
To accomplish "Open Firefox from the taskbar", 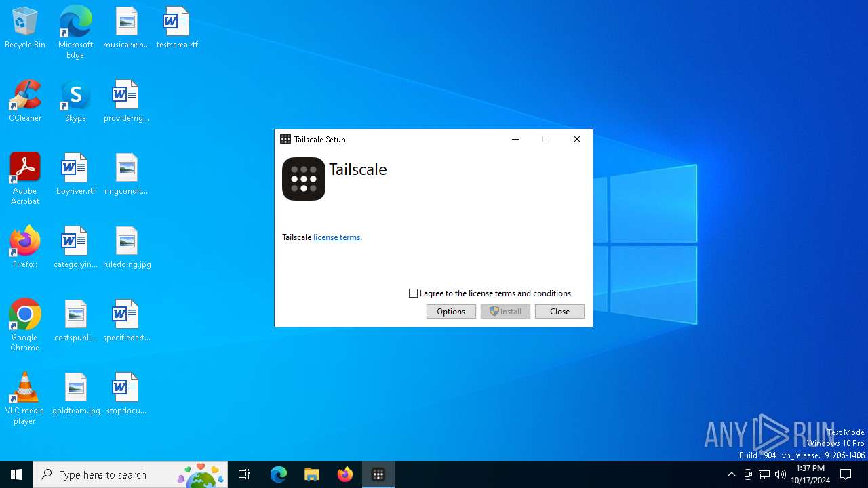I will pyautogui.click(x=345, y=474).
